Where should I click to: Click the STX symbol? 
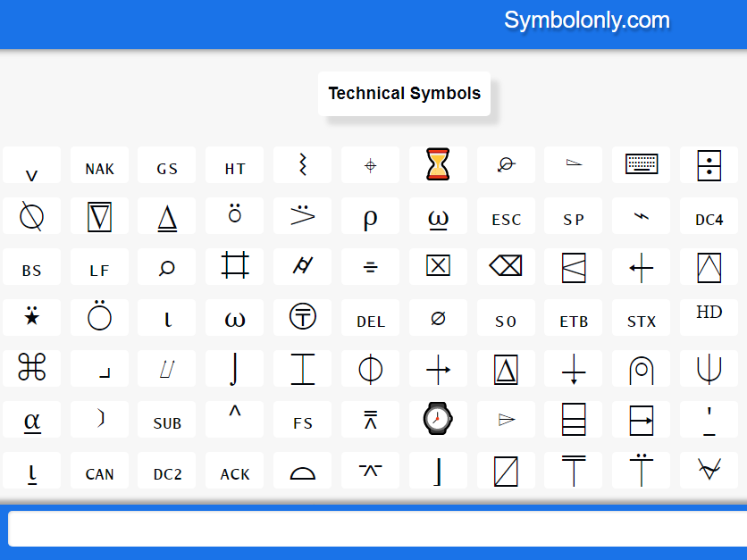pyautogui.click(x=641, y=318)
